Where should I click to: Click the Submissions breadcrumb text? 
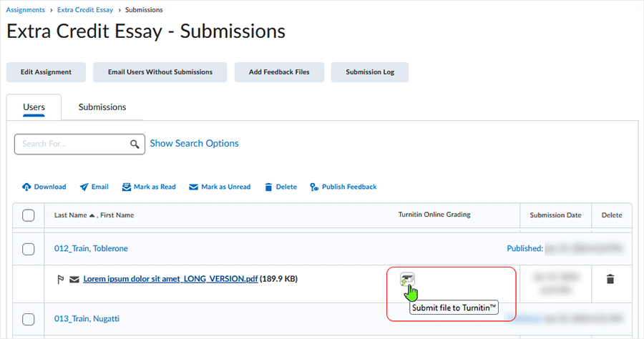[x=144, y=10]
